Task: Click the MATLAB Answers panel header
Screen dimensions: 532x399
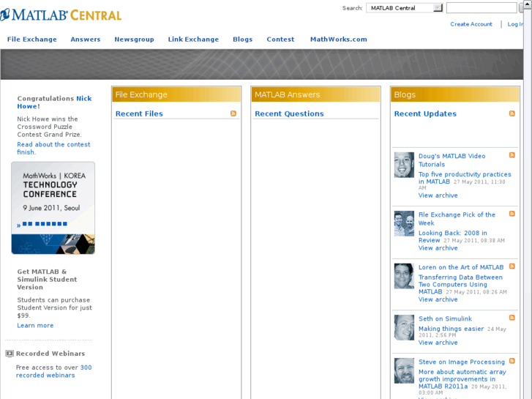Action: point(315,94)
